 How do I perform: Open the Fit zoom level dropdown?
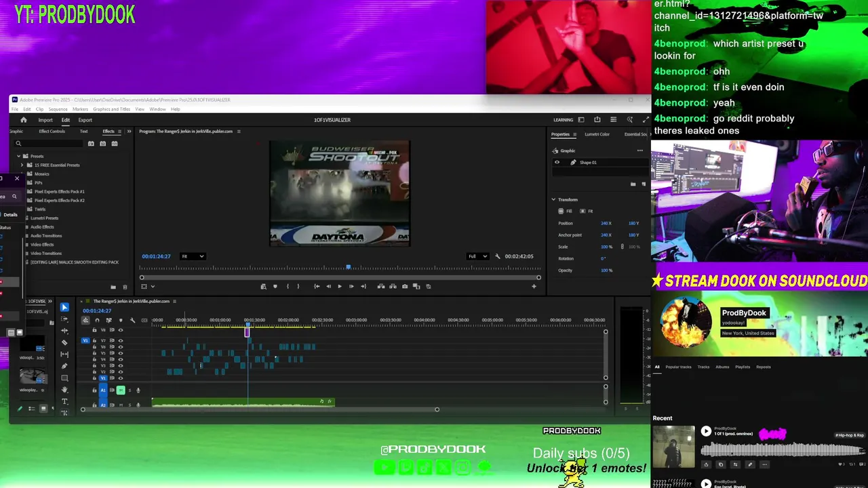(x=193, y=256)
